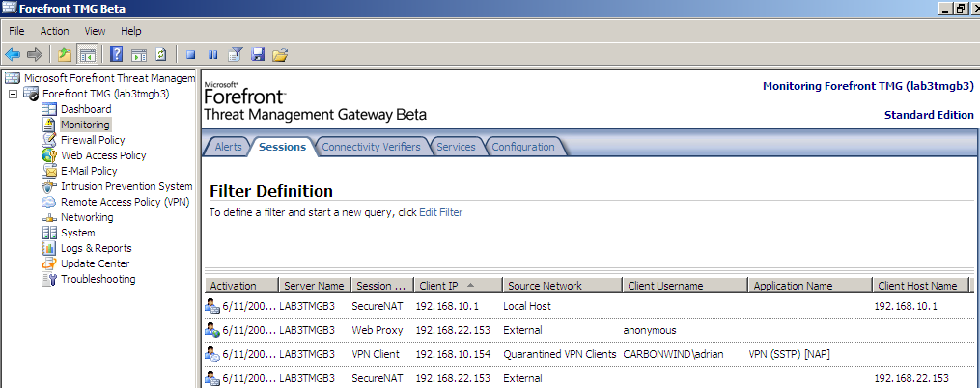Switch to the Connectivity Verifiers tab
Screen dimensions: 980x388
tap(372, 147)
